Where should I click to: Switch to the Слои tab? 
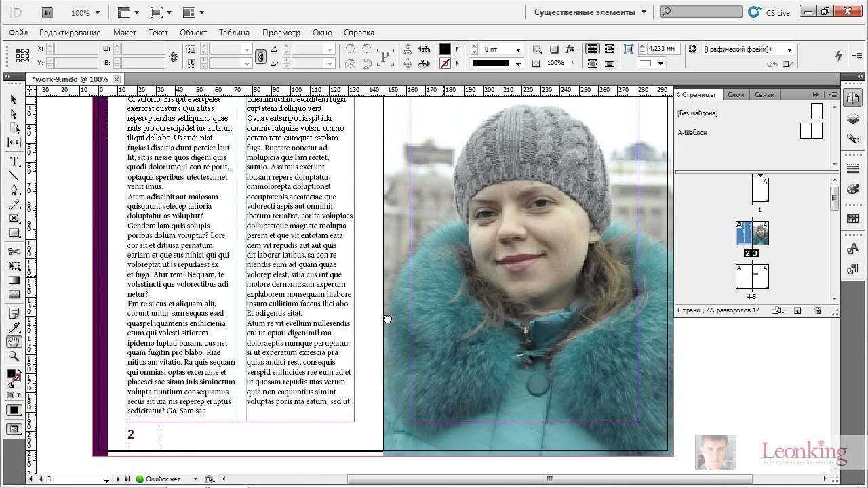[736, 94]
